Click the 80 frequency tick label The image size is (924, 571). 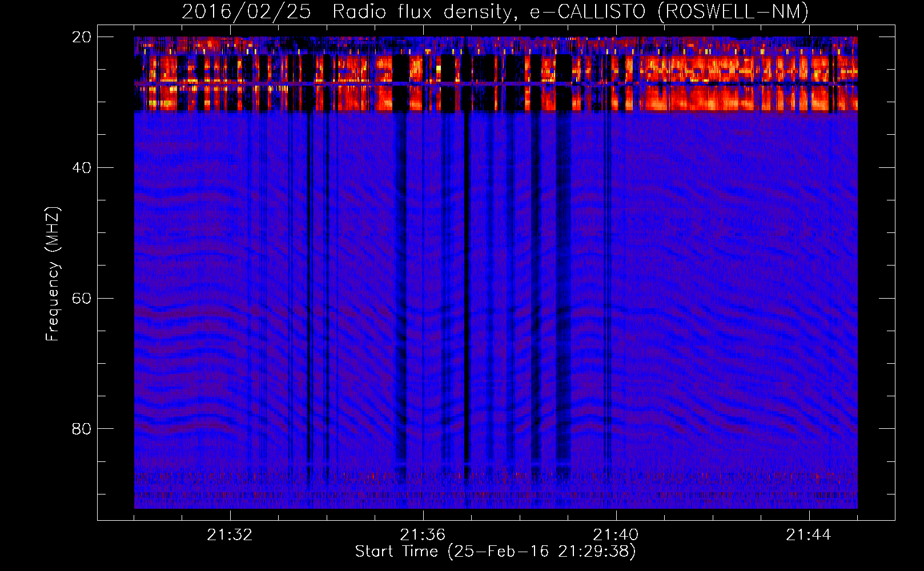pyautogui.click(x=82, y=429)
